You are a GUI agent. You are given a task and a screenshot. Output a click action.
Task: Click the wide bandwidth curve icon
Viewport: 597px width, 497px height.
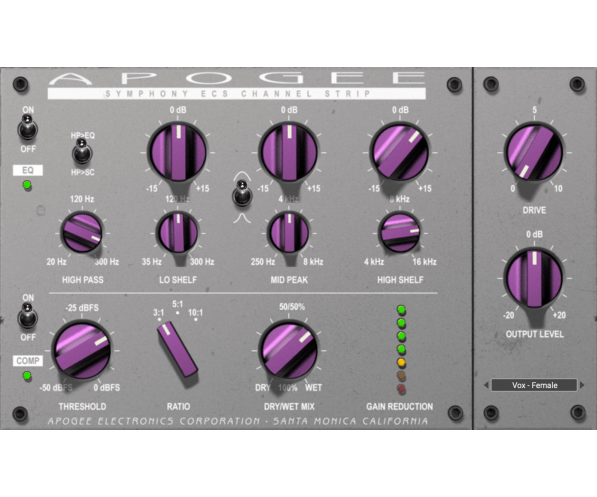tap(243, 176)
